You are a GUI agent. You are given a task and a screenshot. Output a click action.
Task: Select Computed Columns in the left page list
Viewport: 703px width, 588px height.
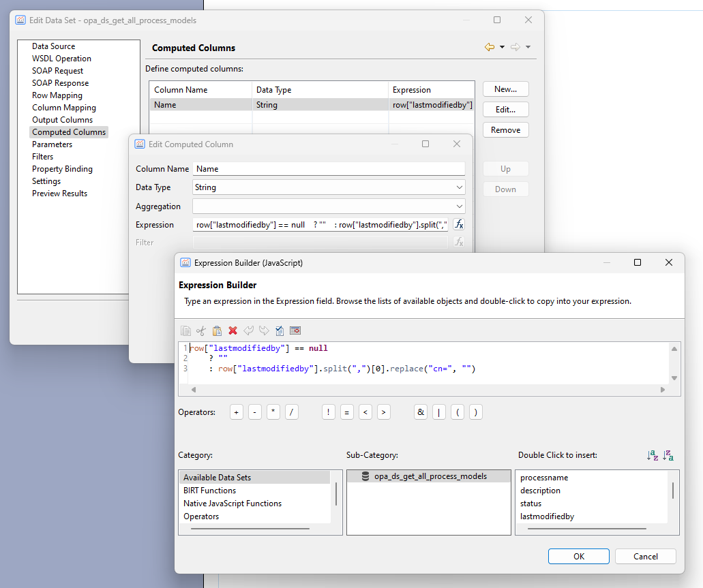pyautogui.click(x=69, y=132)
